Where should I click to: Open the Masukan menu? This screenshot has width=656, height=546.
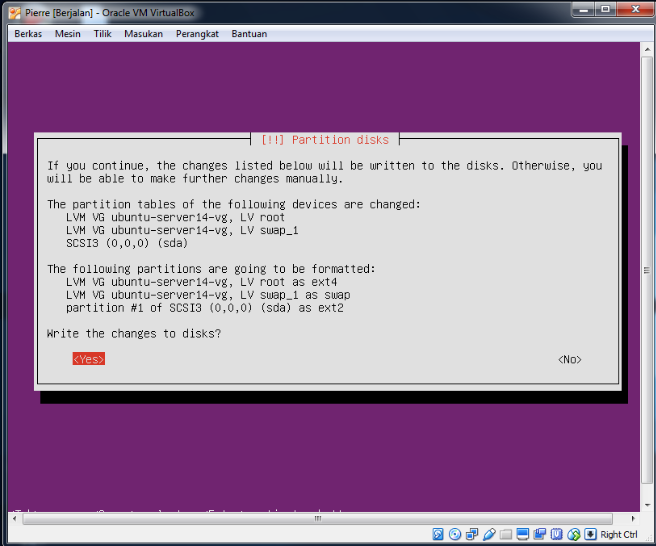click(144, 34)
